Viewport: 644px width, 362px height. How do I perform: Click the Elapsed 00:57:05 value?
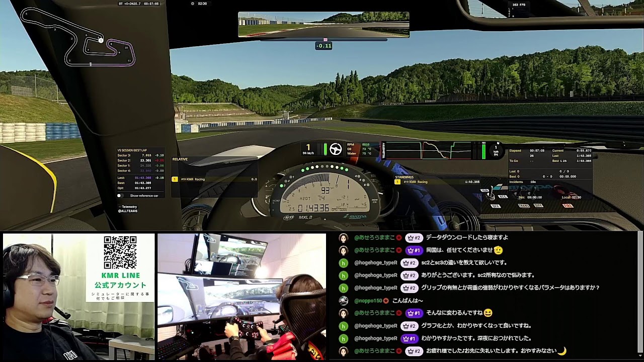click(537, 150)
